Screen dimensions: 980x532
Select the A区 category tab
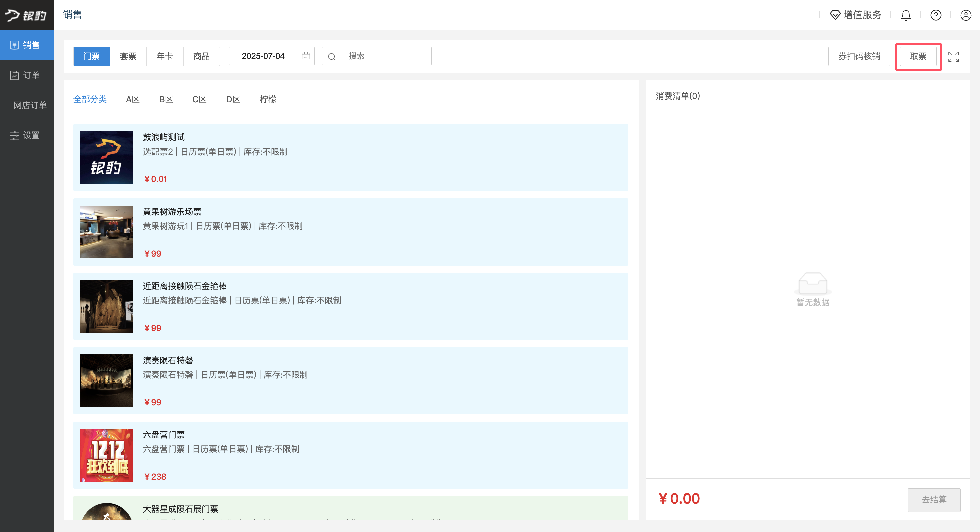(133, 99)
